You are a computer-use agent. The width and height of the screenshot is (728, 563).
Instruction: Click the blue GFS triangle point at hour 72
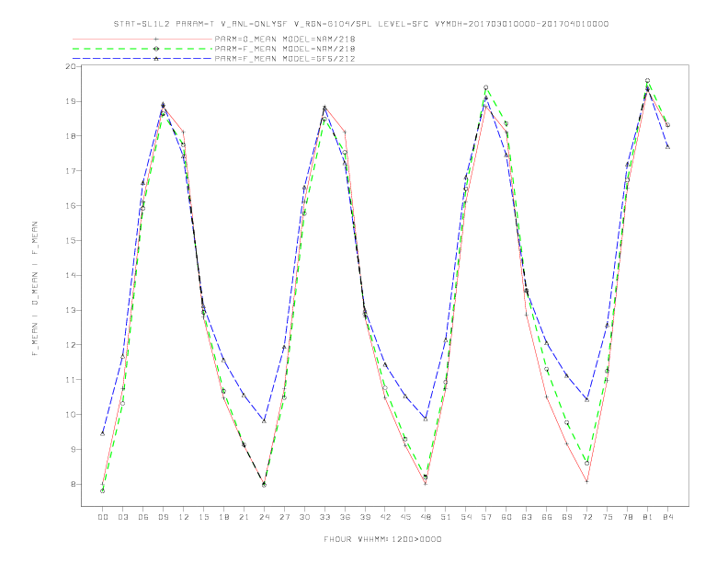tap(586, 399)
